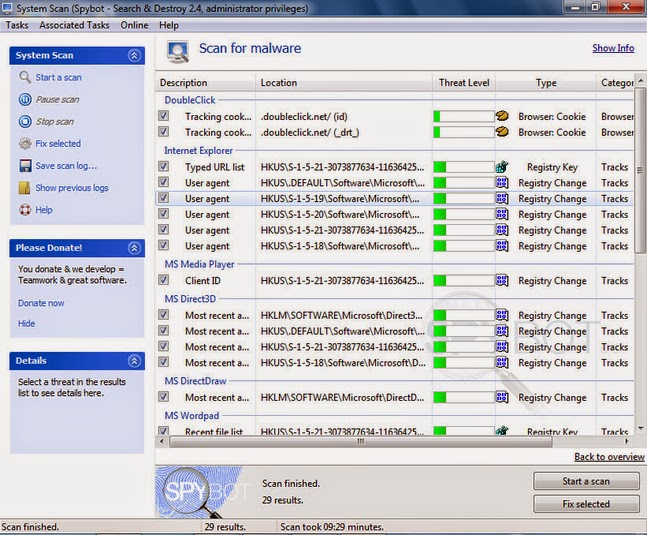Sort by the Type column header

click(546, 82)
